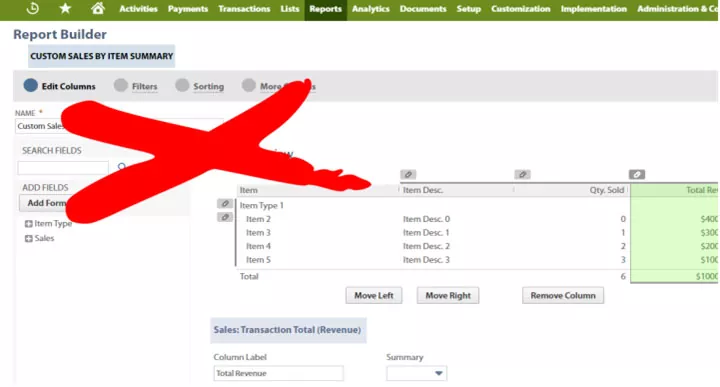Viewport: 720px width, 387px height.
Task: Click the Item 4 cell
Action: coord(258,247)
